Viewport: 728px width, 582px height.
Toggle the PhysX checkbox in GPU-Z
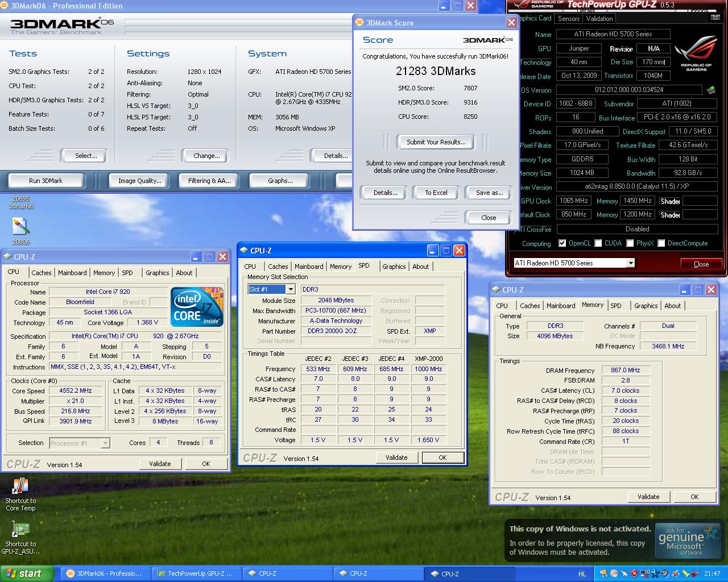coord(630,243)
